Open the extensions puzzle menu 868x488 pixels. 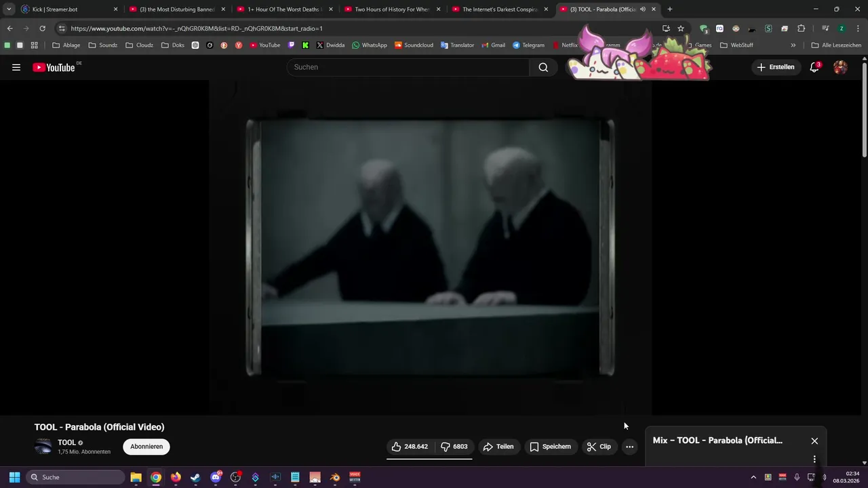click(x=802, y=28)
